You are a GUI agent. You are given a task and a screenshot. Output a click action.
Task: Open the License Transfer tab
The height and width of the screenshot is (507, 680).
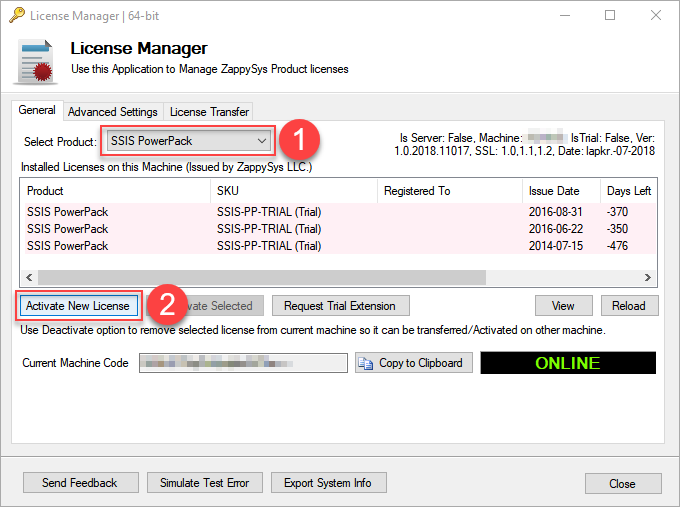click(x=209, y=112)
